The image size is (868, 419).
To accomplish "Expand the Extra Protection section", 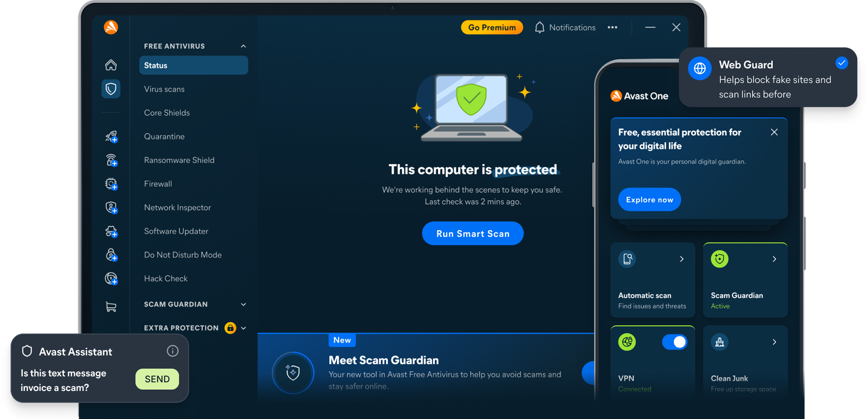I will 243,328.
